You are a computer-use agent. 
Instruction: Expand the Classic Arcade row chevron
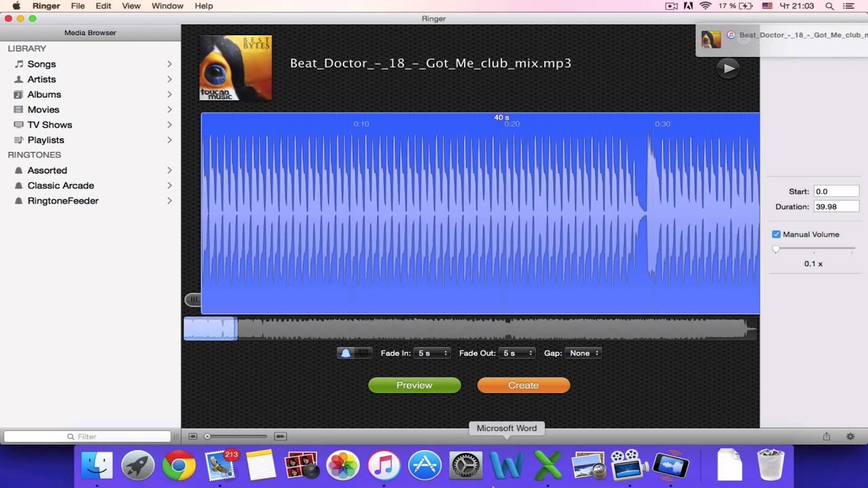click(x=170, y=186)
